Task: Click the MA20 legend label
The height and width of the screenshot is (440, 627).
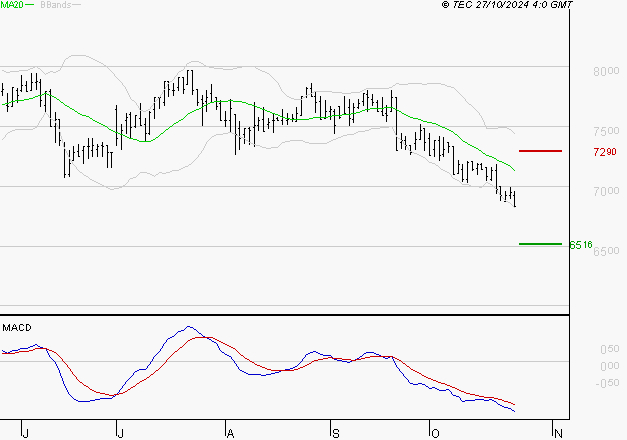Action: coord(12,5)
